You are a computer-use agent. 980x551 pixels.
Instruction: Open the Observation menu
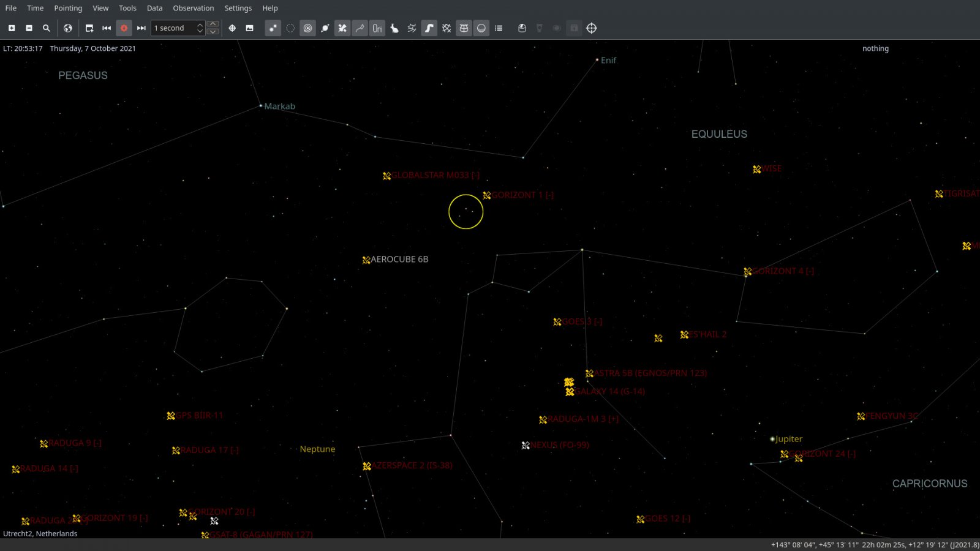tap(193, 8)
